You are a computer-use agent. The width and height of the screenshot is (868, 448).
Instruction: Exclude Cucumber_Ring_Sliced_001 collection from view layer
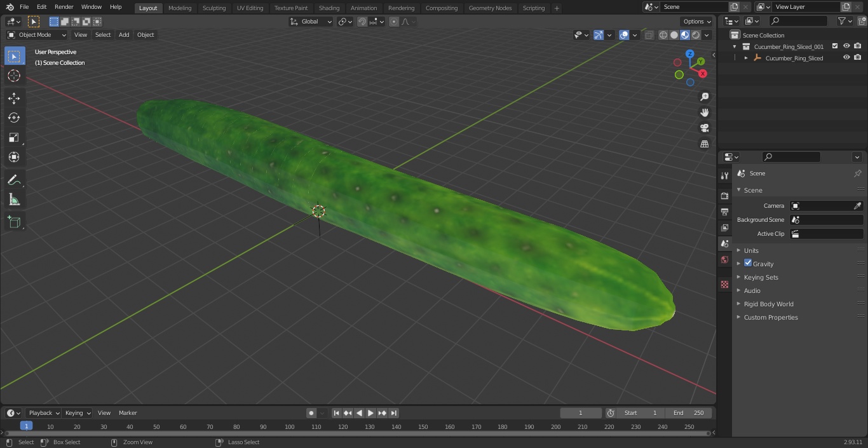(835, 46)
